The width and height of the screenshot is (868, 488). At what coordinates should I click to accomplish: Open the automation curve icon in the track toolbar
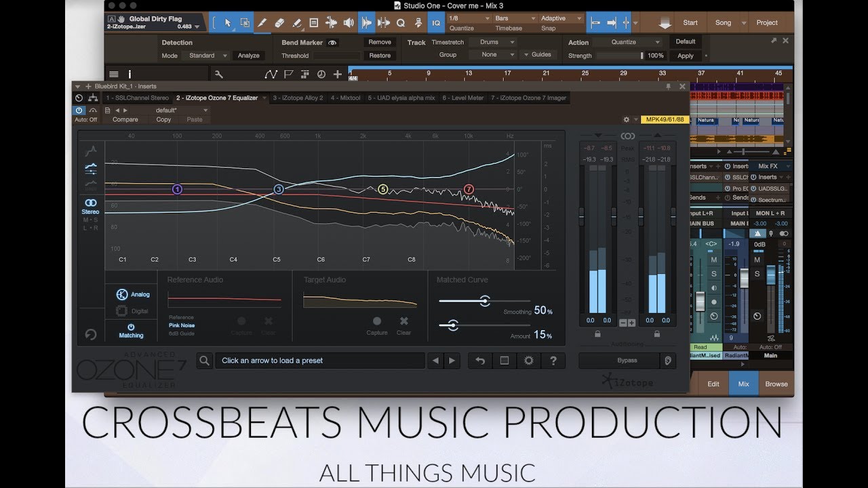tap(271, 75)
